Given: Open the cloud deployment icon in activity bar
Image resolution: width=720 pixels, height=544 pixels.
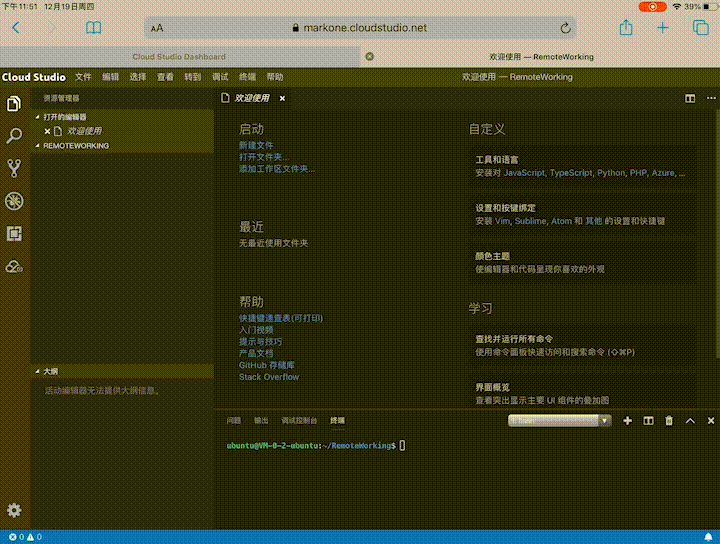Looking at the screenshot, I should (14, 266).
